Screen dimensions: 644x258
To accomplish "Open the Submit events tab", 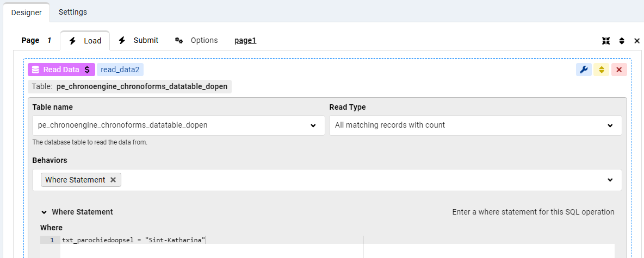I will [139, 40].
